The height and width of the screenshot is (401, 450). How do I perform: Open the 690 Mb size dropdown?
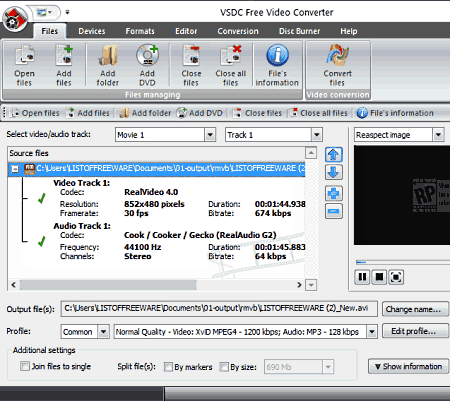(x=328, y=367)
